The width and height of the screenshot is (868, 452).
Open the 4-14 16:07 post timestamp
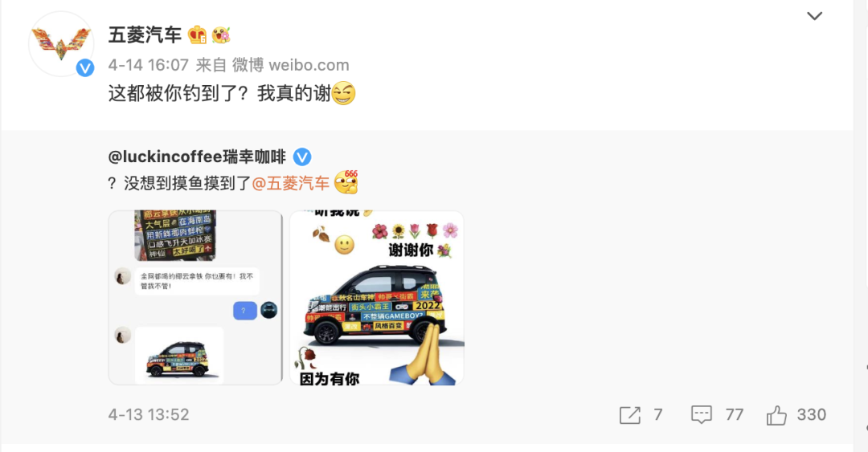[x=149, y=65]
